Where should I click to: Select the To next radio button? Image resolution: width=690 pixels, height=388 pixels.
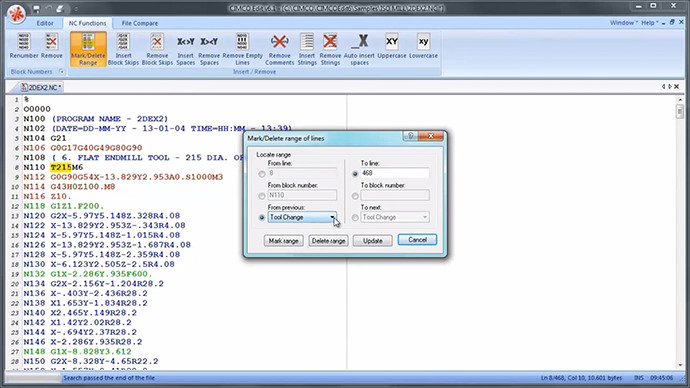(355, 218)
